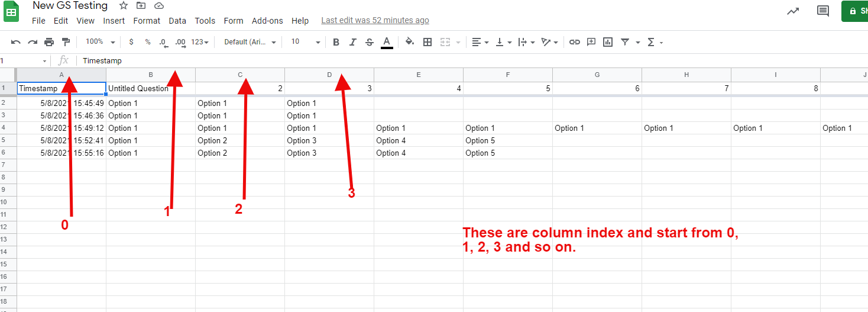
Task: Decrease decimal places
Action: [x=164, y=42]
